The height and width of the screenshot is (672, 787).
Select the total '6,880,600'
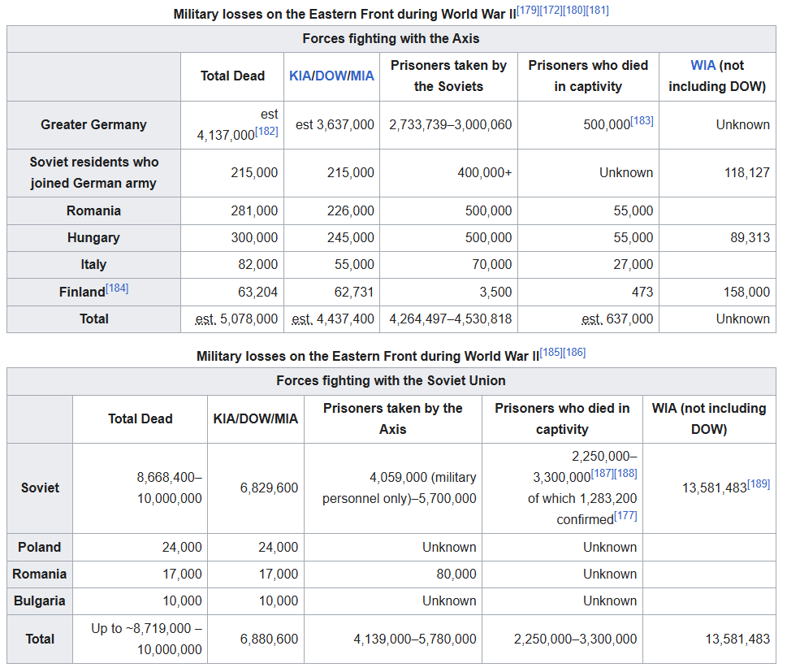(x=269, y=639)
